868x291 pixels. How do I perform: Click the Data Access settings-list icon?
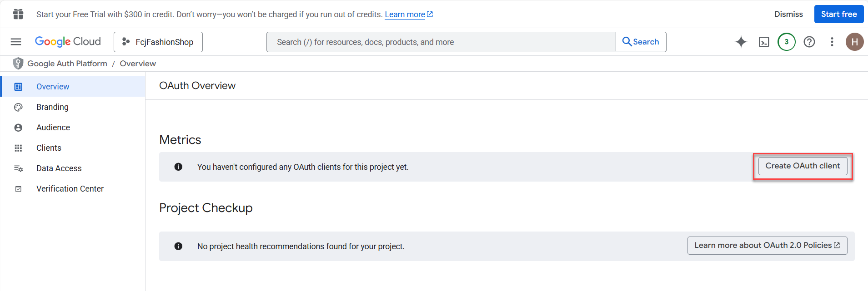click(x=18, y=168)
